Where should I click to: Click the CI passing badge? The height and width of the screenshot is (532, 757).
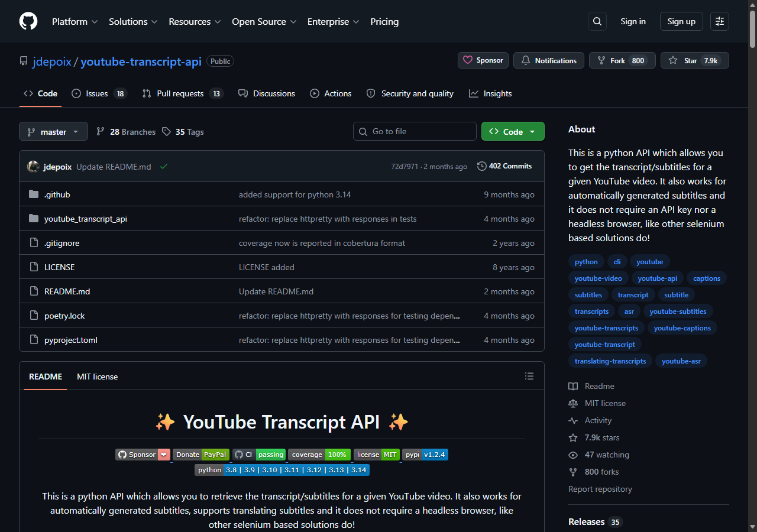point(259,455)
